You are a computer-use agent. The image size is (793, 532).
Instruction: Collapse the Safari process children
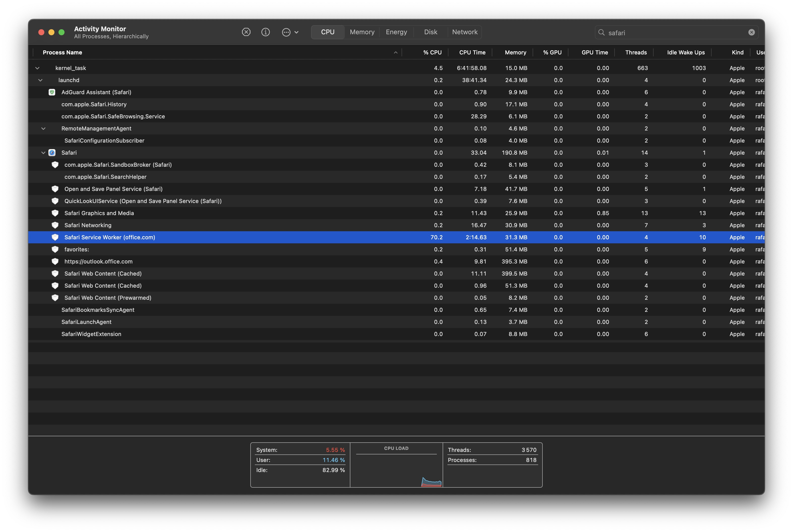[x=43, y=153]
